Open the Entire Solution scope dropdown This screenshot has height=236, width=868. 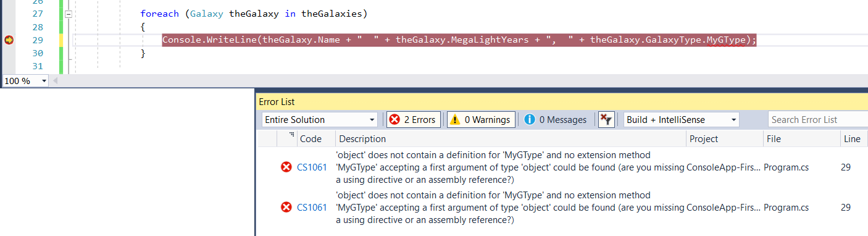coord(320,120)
